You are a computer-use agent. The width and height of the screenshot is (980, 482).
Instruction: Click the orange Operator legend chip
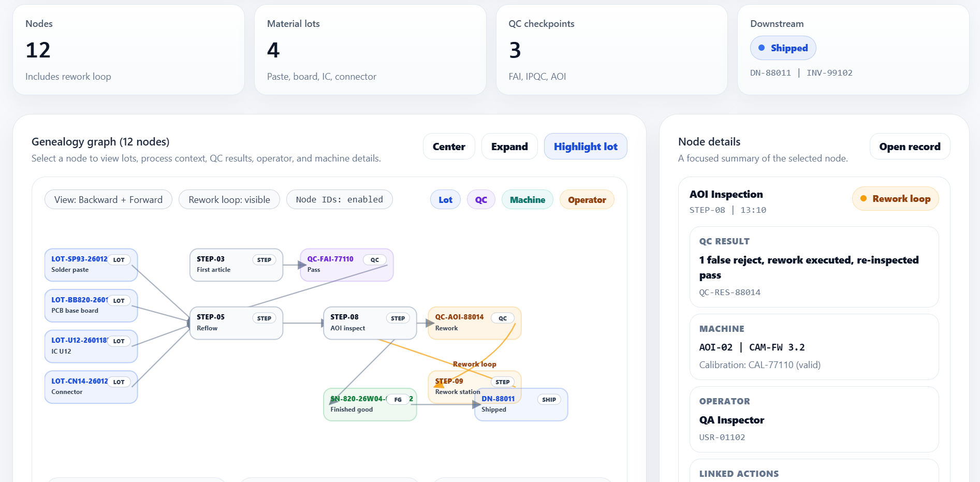tap(587, 200)
